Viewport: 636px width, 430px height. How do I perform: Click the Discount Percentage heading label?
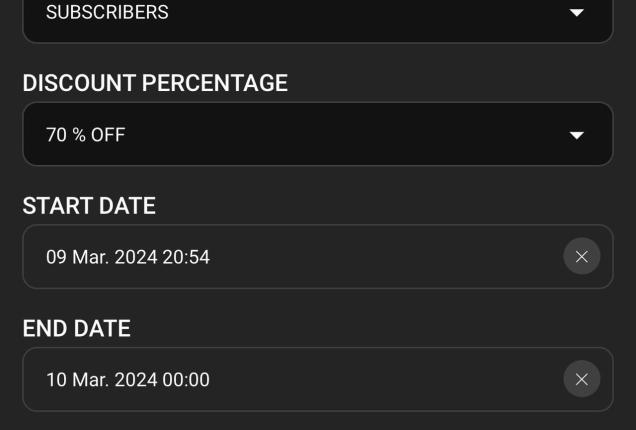click(155, 84)
